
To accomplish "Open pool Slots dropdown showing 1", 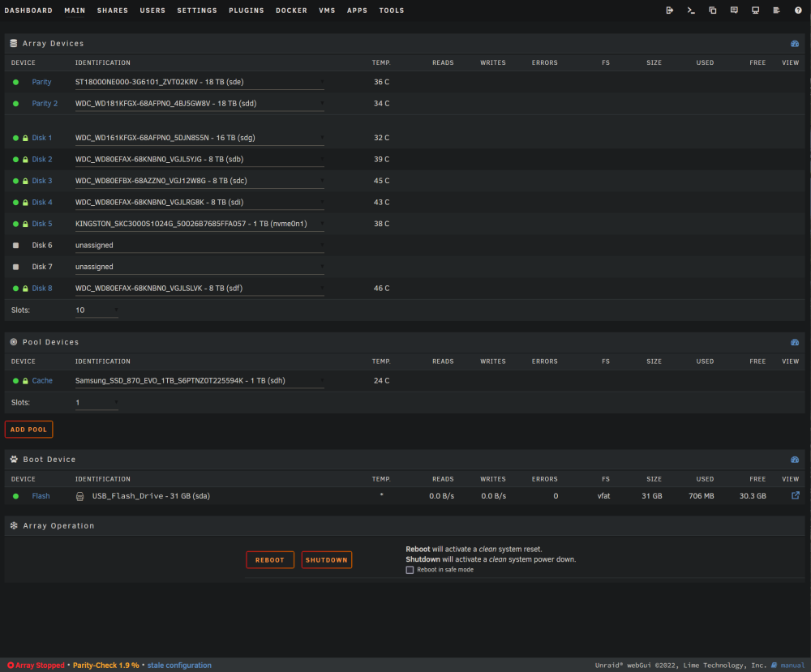I will (97, 403).
